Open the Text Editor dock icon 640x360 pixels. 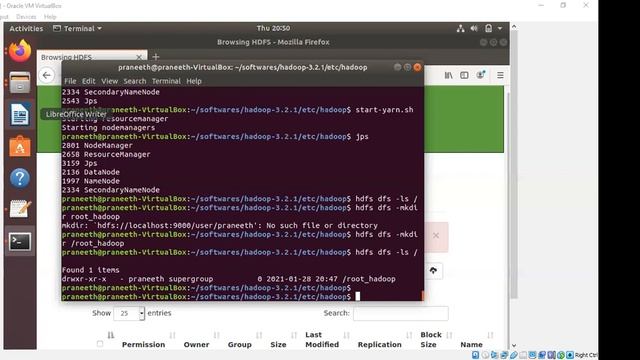(x=20, y=209)
